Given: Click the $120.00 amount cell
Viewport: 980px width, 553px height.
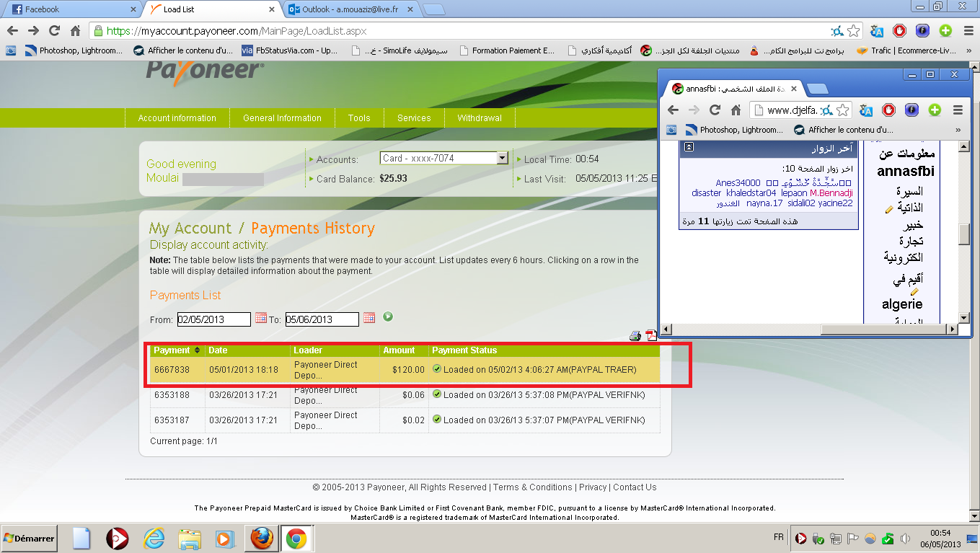Looking at the screenshot, I should coord(404,370).
